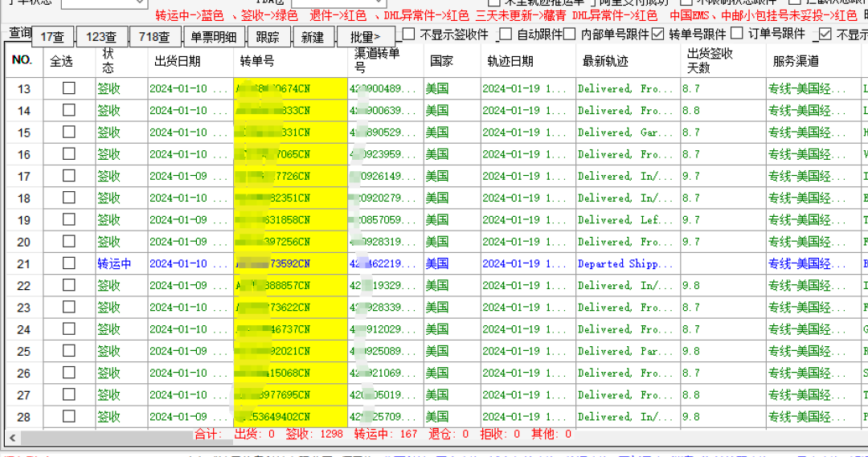868x457 pixels.
Task: Click row number 24 in NO. column
Action: pos(24,329)
